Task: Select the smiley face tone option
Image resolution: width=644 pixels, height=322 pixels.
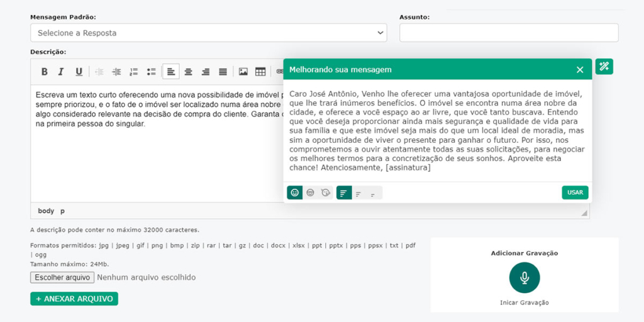Action: tap(294, 192)
